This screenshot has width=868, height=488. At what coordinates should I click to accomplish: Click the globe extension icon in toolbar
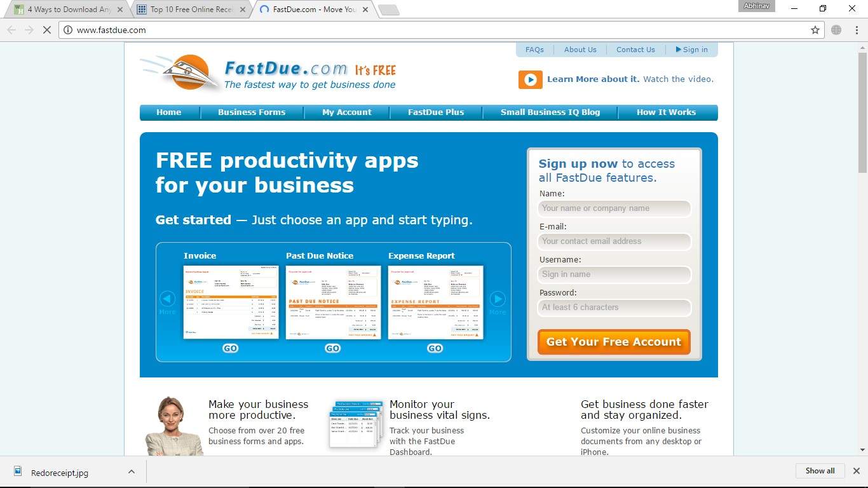[836, 30]
